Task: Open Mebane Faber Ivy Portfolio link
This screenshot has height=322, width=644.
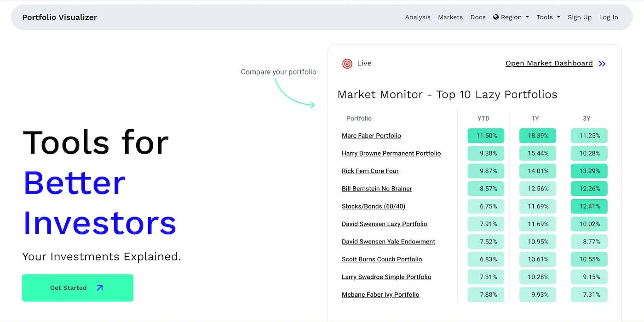Action: click(380, 295)
